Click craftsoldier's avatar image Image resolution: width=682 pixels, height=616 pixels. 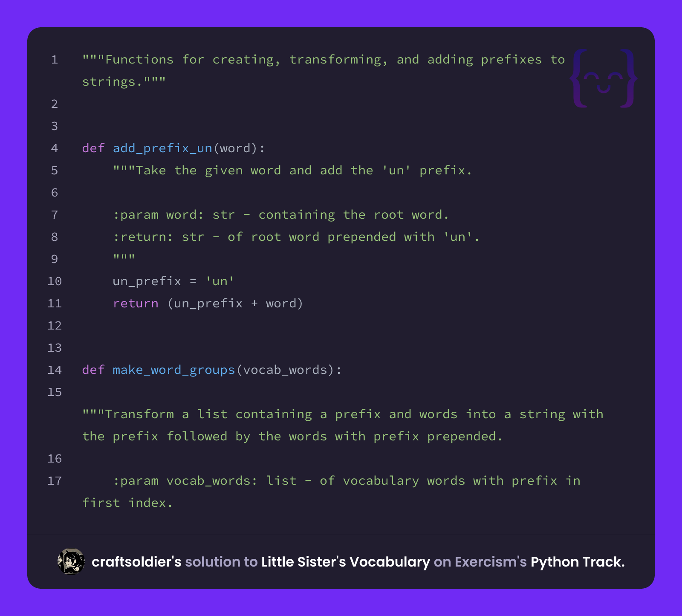coord(71,561)
